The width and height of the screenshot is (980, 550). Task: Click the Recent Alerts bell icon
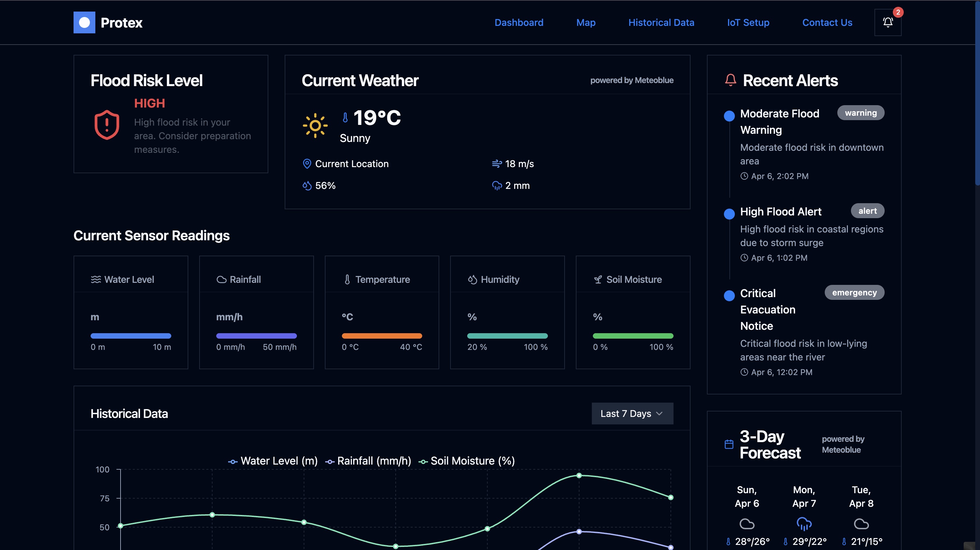coord(730,80)
